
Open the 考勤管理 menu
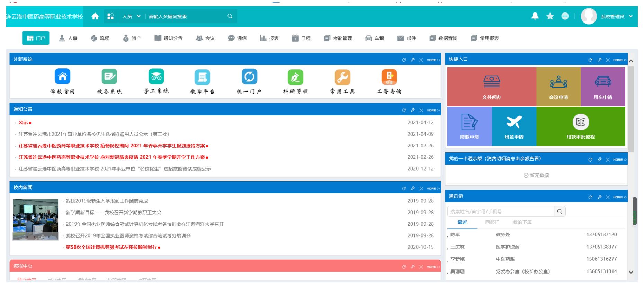pos(338,38)
